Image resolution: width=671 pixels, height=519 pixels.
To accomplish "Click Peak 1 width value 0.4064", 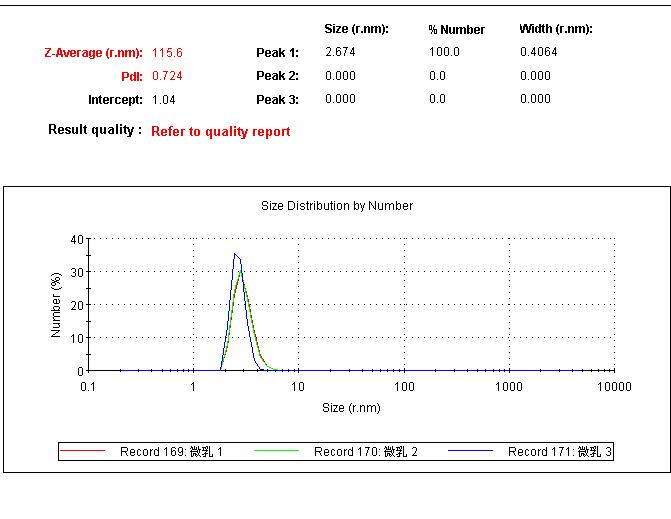I will click(539, 52).
